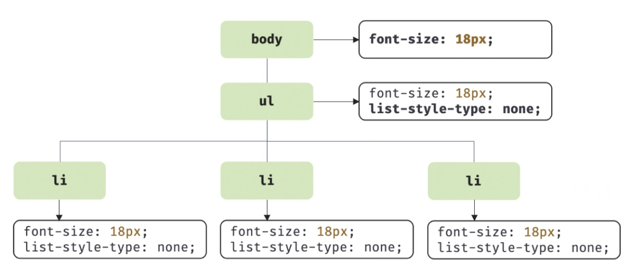This screenshot has width=644, height=275.
Task: Click the font-size line in middle li's box
Action: (x=292, y=231)
